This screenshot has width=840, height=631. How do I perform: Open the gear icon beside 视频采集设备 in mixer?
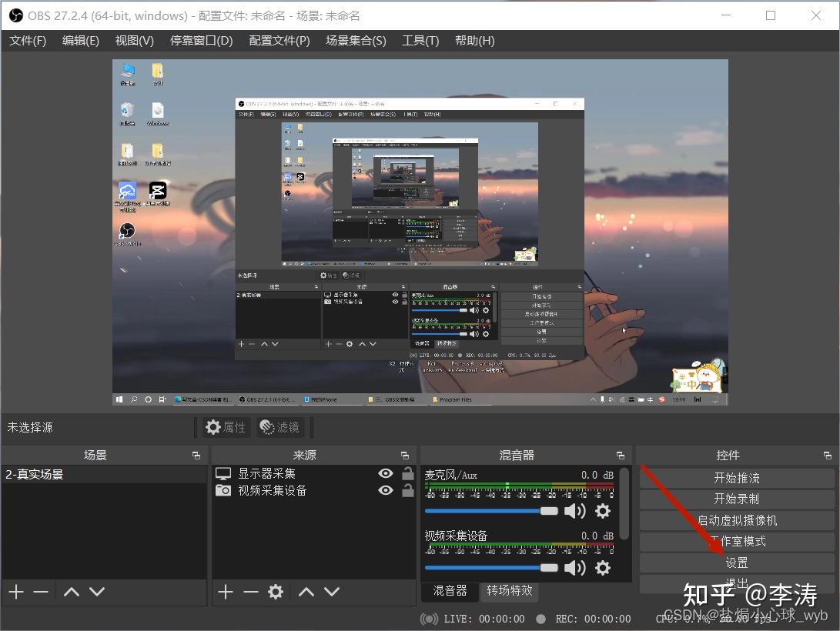click(603, 568)
